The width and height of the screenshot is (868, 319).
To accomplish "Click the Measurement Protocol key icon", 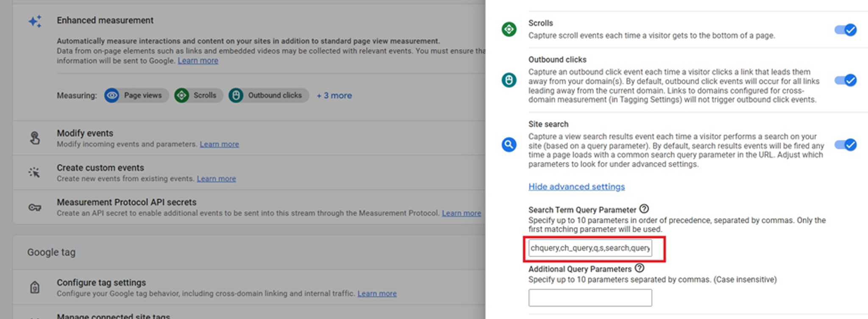I will click(35, 207).
